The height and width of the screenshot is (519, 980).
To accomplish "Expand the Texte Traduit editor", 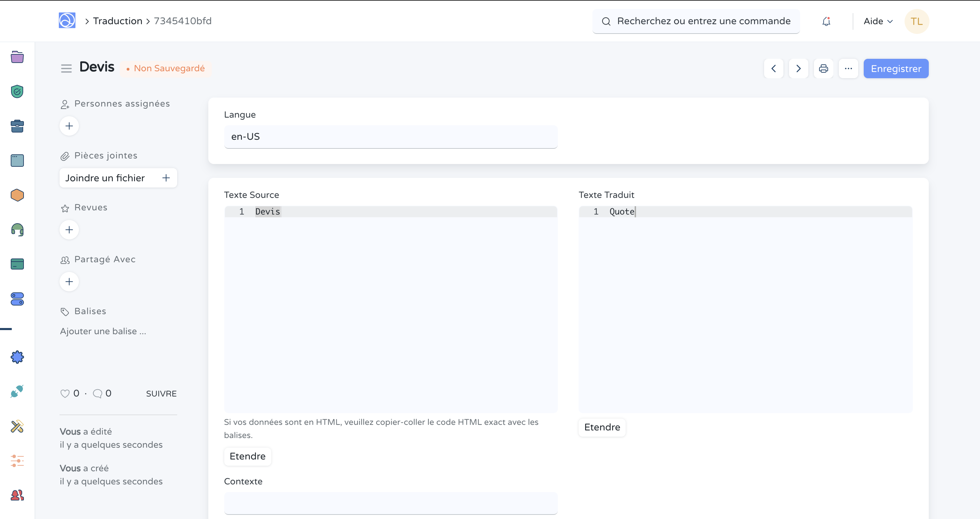I will (x=602, y=427).
